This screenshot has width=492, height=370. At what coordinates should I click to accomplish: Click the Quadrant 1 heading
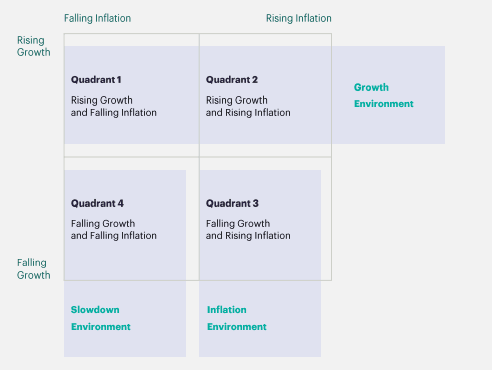[x=96, y=80]
